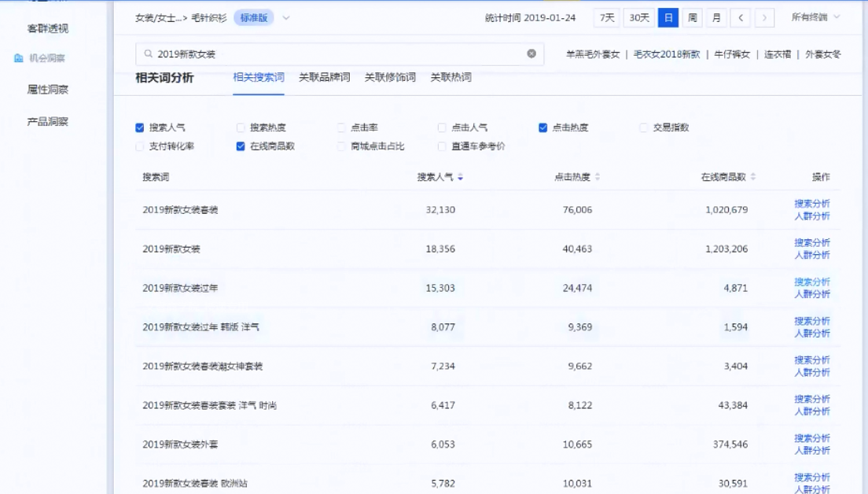Switch to 关联热词 tab

tap(451, 78)
